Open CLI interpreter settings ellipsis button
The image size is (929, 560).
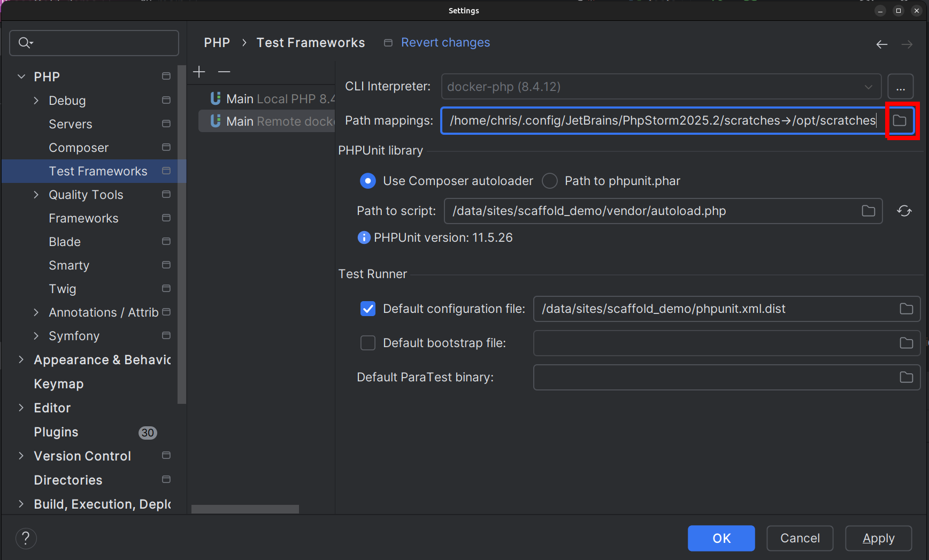point(900,87)
